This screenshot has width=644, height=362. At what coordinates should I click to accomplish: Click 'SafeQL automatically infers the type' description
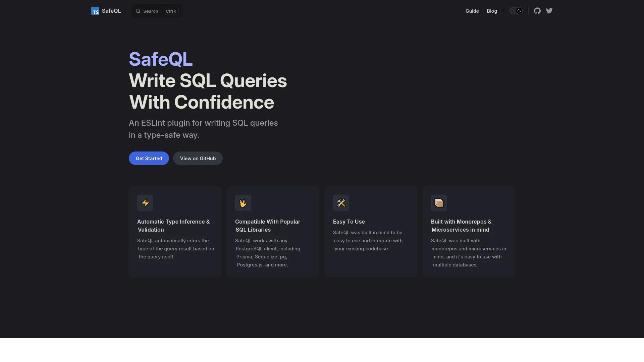[x=176, y=249]
